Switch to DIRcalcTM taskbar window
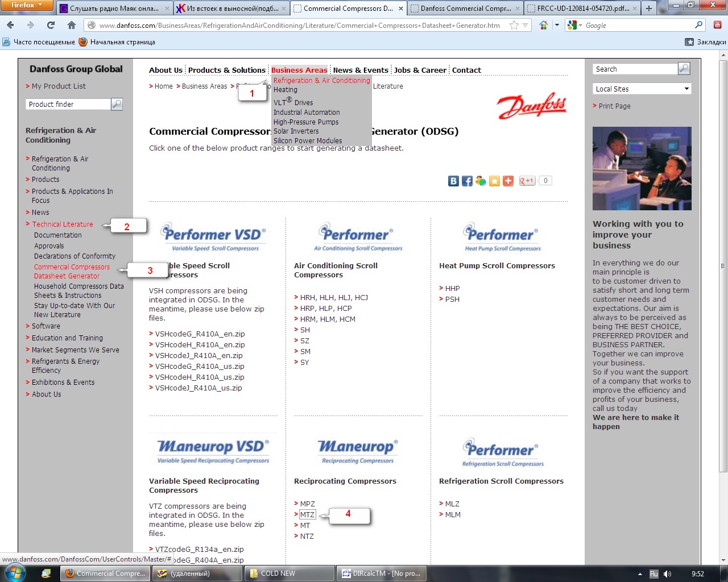This screenshot has height=582, width=728. [x=381, y=573]
